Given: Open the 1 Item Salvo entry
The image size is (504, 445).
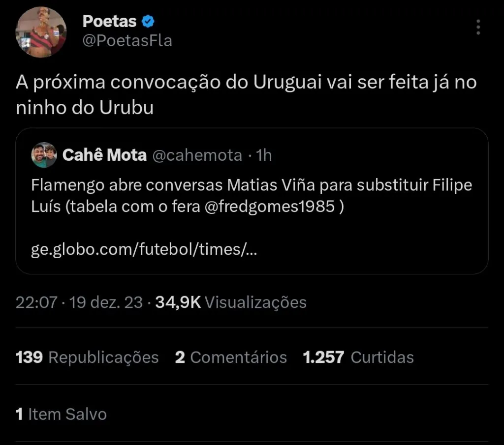Looking at the screenshot, I should [61, 414].
